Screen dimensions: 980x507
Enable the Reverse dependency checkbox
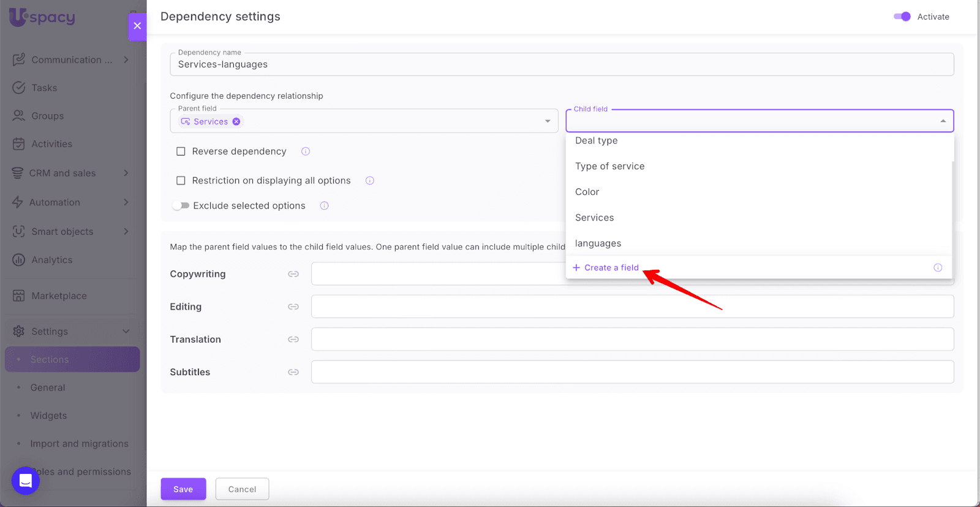pos(181,151)
